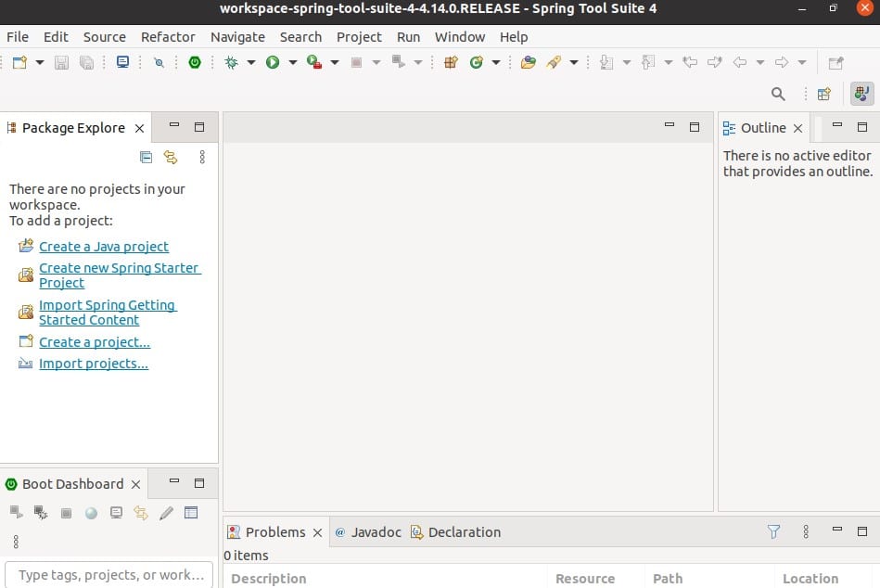Click Boot Dashboard open console icon
The width and height of the screenshot is (880, 588).
tap(116, 512)
